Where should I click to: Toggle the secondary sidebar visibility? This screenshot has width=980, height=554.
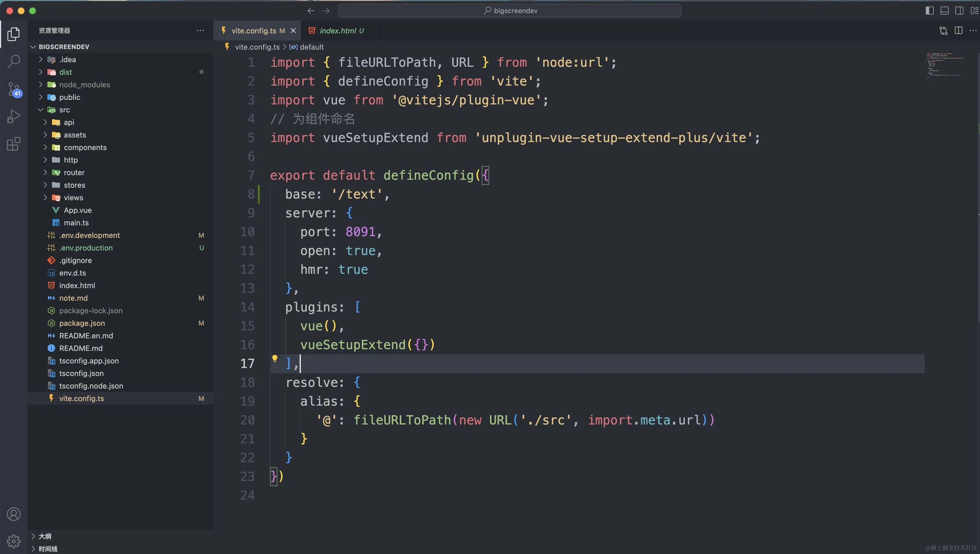959,11
